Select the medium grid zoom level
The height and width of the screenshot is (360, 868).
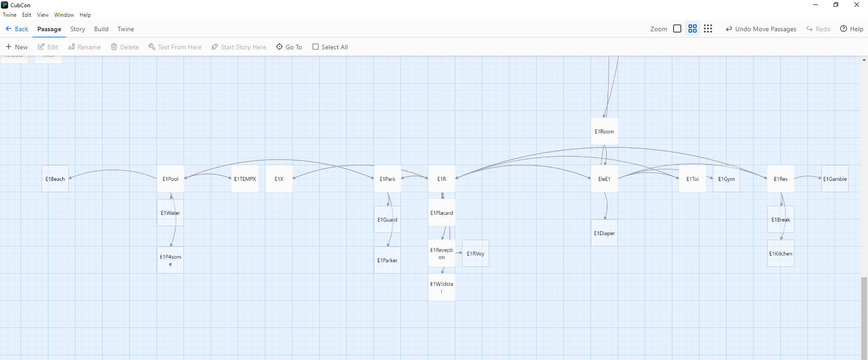(693, 29)
